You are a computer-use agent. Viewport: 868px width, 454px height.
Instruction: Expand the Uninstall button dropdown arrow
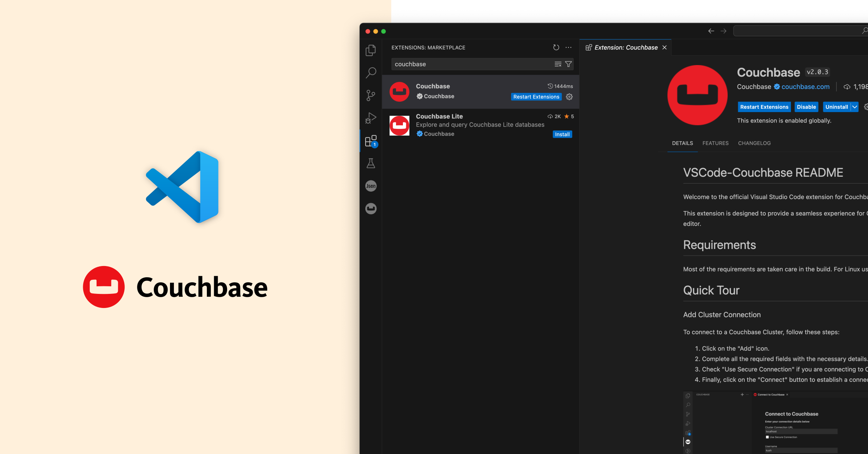(854, 107)
